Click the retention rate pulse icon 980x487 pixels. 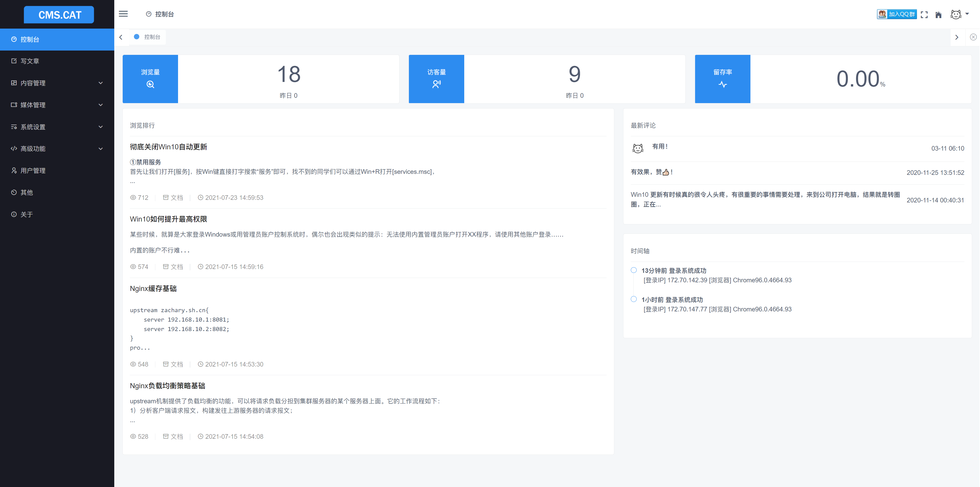click(722, 84)
